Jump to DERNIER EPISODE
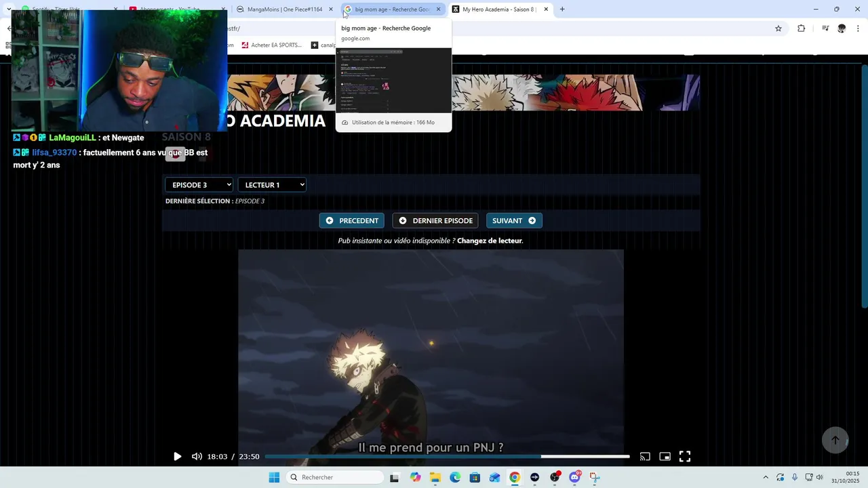Screen dimensions: 868x488 [435, 221]
